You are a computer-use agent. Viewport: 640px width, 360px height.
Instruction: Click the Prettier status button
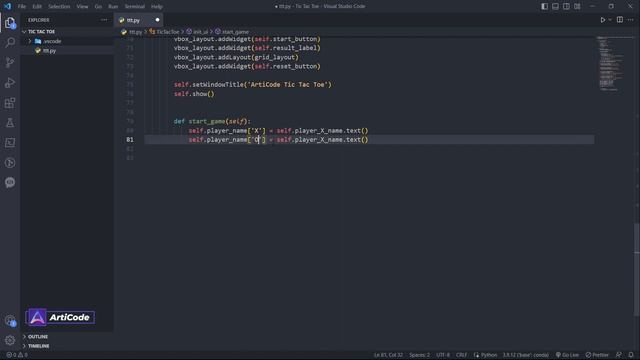coord(597,355)
